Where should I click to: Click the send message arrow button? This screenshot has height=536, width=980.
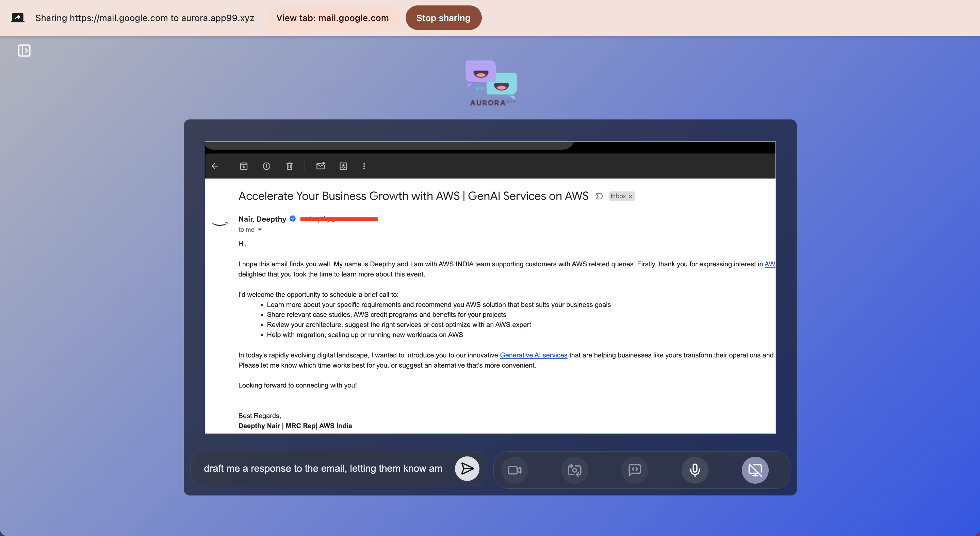coord(467,468)
